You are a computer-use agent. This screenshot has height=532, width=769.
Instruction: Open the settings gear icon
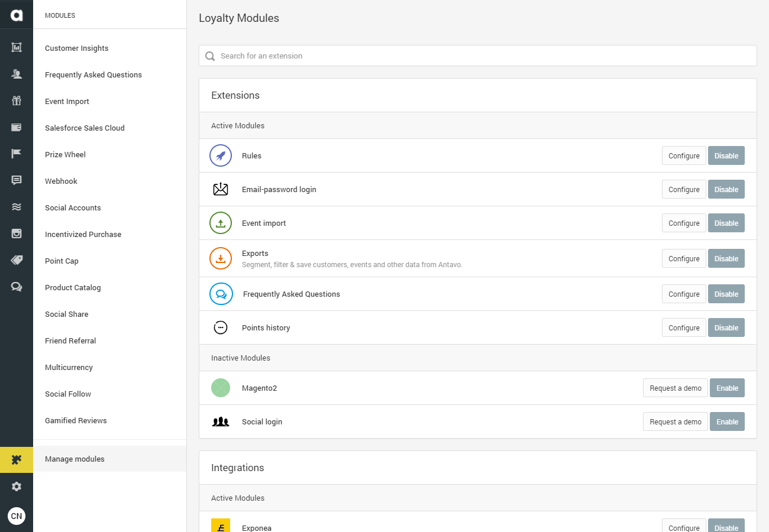click(x=17, y=486)
